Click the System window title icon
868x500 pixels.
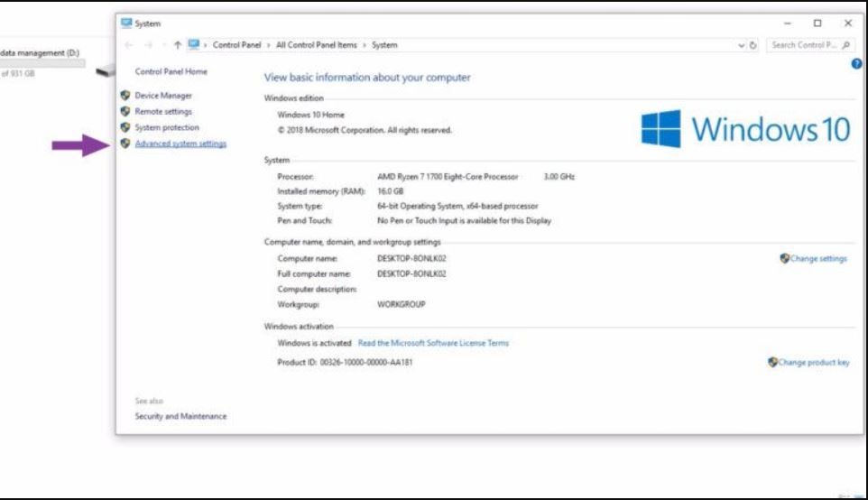(x=126, y=23)
